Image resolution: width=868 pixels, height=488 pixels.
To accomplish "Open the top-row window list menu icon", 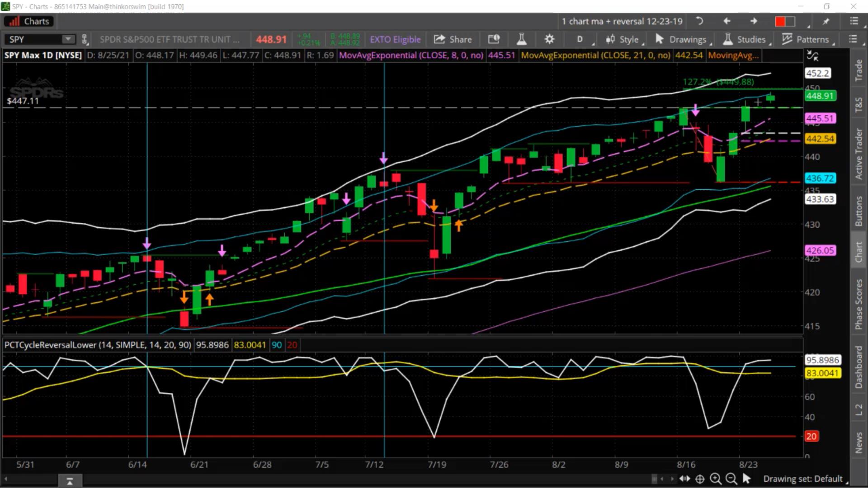I will [854, 21].
